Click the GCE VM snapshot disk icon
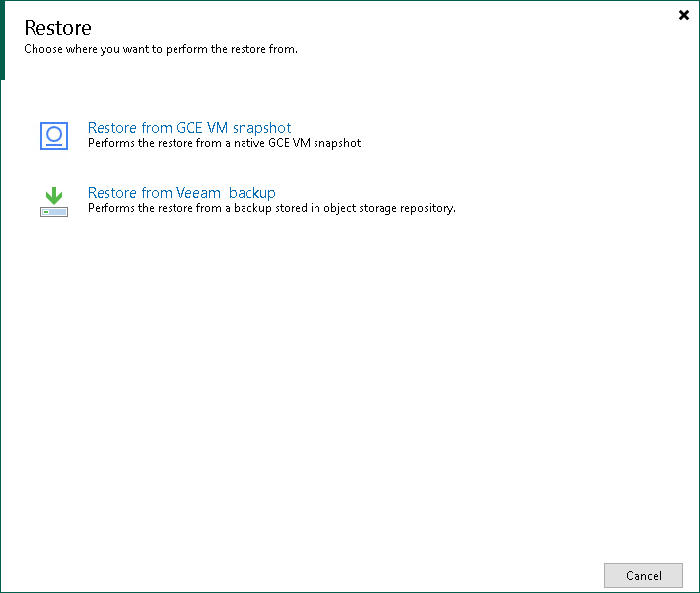 pyautogui.click(x=54, y=136)
